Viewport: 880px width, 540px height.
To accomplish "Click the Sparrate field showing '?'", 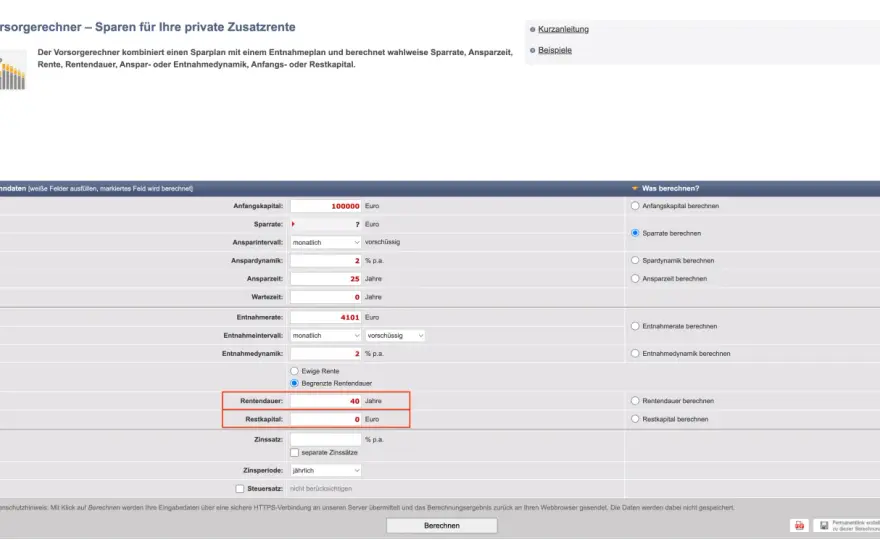I will click(326, 224).
